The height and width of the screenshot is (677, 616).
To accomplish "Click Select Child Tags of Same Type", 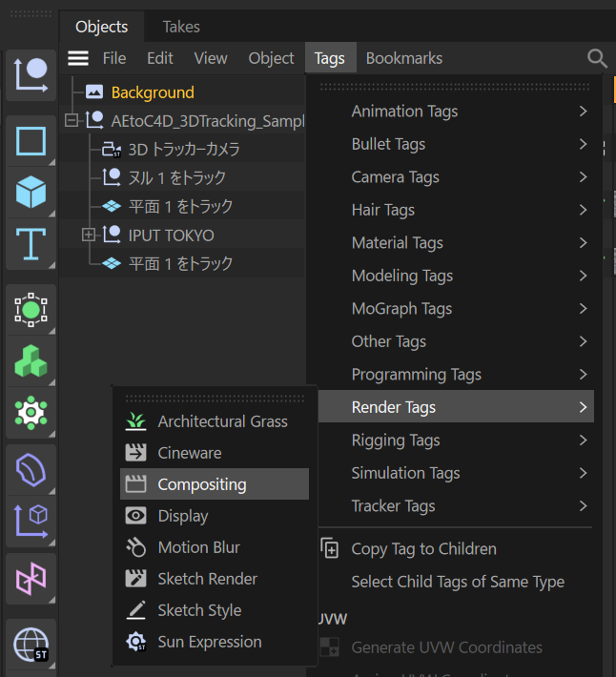I will 458,582.
